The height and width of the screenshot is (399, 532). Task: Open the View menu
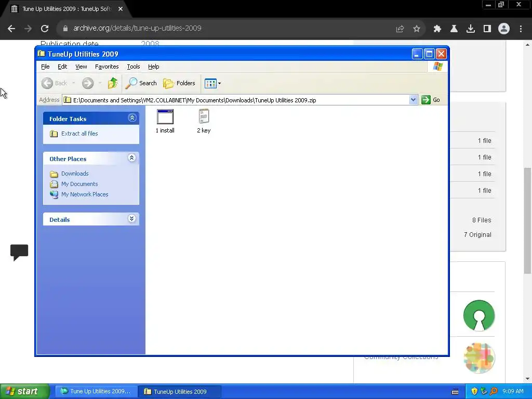(81, 66)
